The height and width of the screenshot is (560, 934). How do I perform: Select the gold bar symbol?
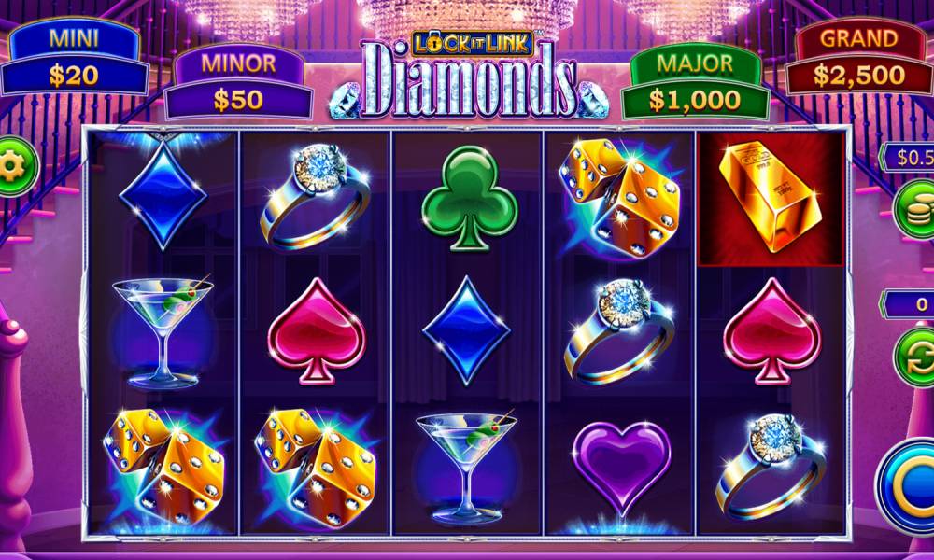(771, 200)
